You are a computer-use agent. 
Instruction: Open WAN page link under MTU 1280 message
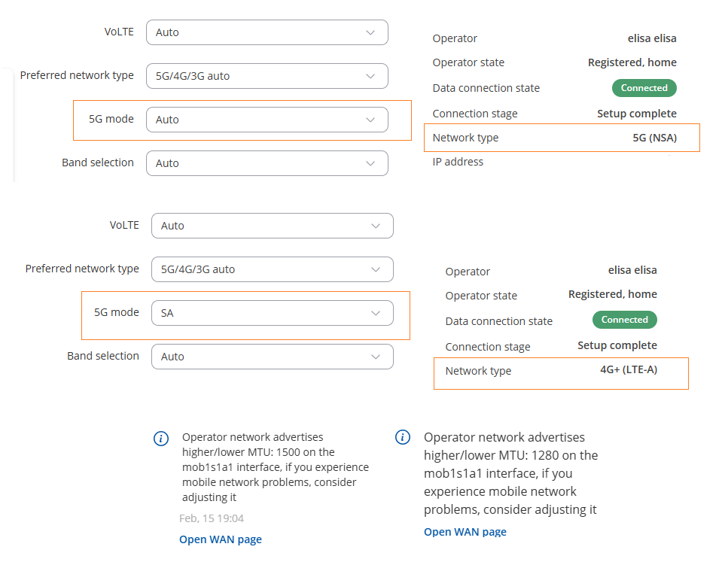(465, 532)
